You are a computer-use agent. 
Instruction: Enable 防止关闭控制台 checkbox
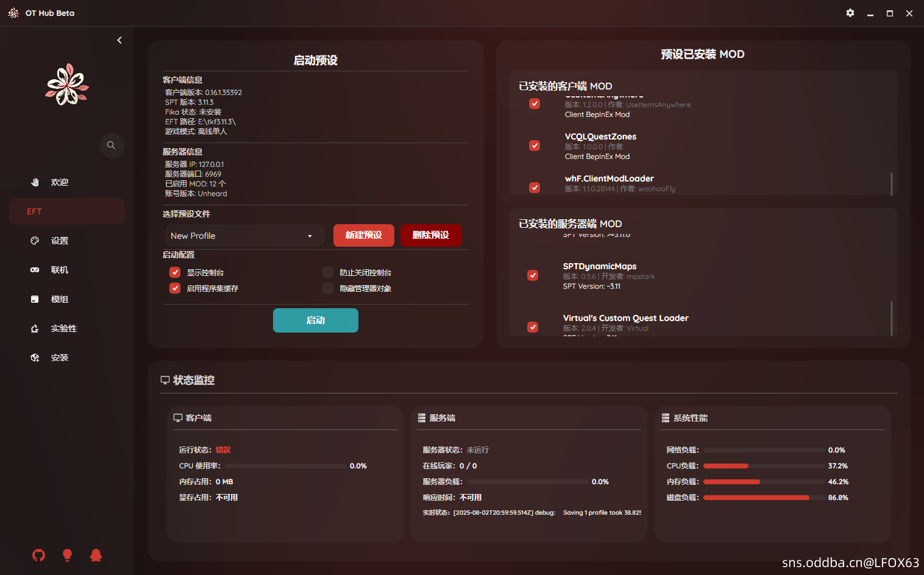pyautogui.click(x=328, y=272)
